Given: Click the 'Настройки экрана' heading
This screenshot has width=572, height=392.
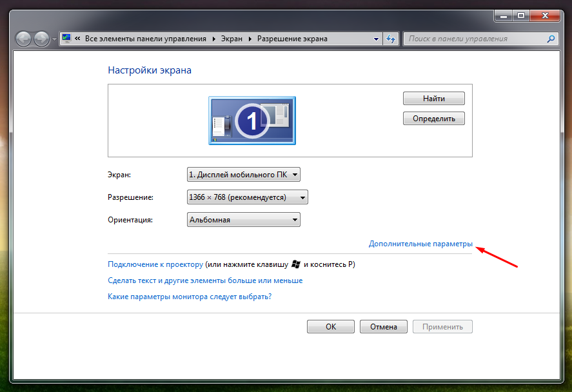Looking at the screenshot, I should (150, 70).
